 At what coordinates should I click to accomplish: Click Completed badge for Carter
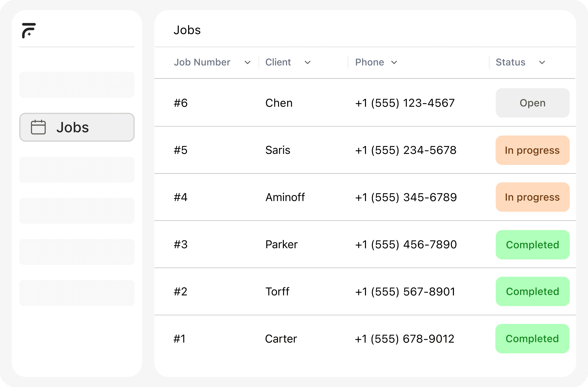(x=532, y=339)
